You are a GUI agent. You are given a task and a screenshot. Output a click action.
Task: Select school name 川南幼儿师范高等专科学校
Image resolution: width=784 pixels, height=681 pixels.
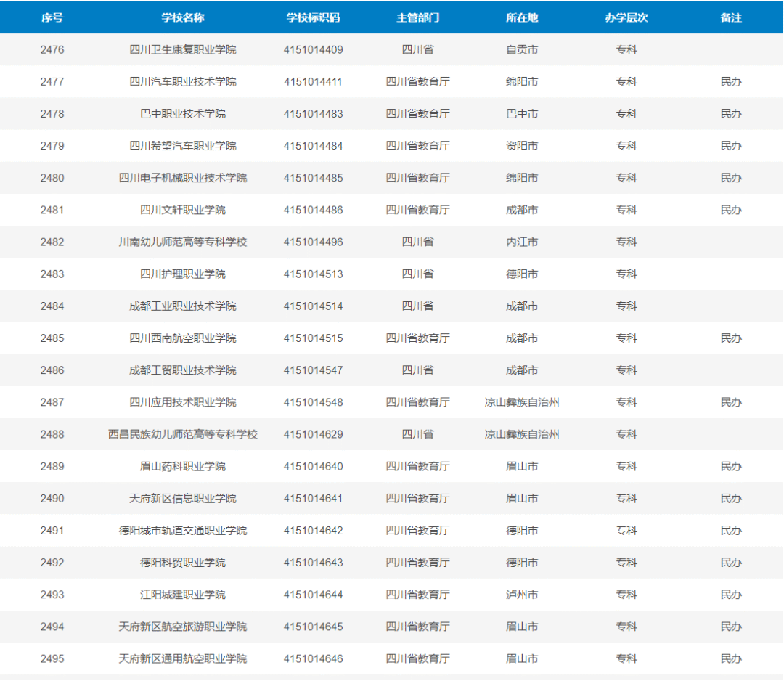[x=182, y=242]
